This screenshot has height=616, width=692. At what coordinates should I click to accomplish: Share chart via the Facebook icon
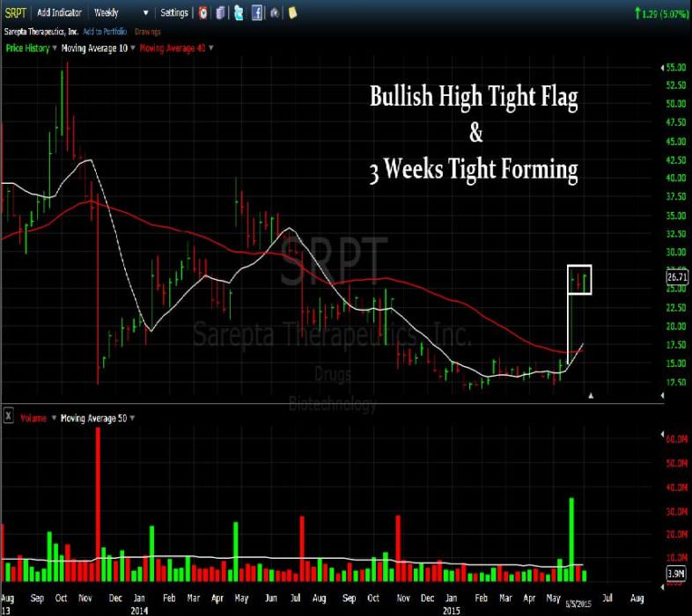pos(257,13)
